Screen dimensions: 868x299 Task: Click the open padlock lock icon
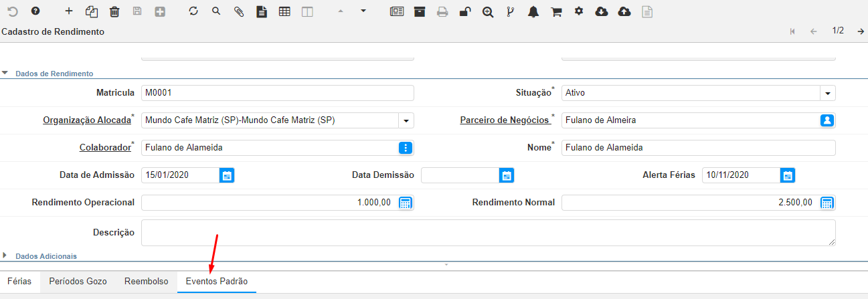point(465,11)
